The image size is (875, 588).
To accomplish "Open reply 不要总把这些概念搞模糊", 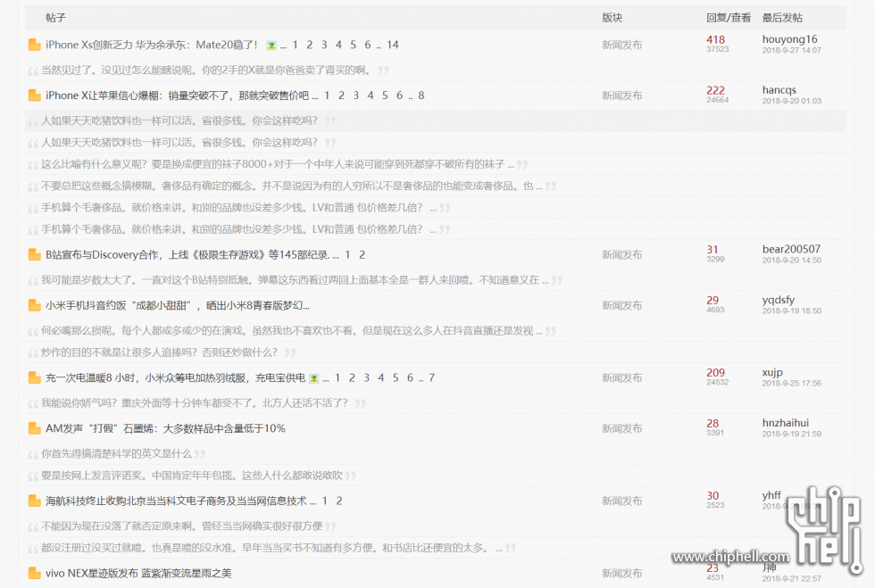I will click(x=292, y=186).
